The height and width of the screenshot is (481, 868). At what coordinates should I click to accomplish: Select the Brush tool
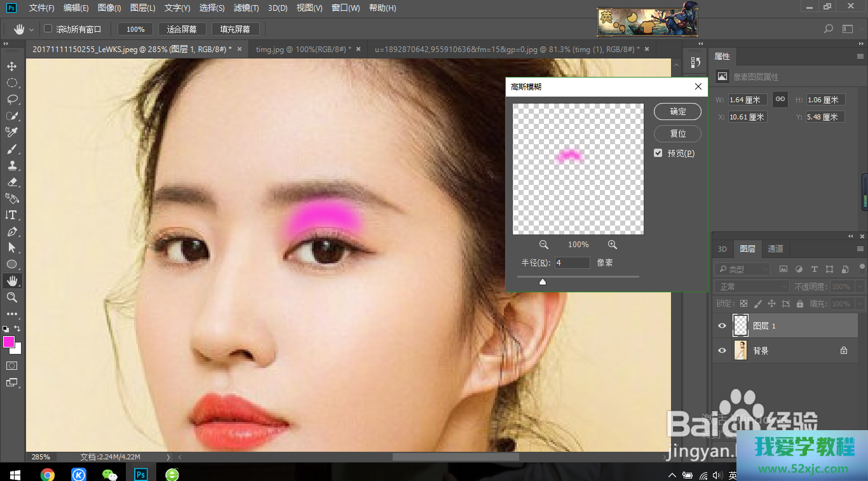11,149
